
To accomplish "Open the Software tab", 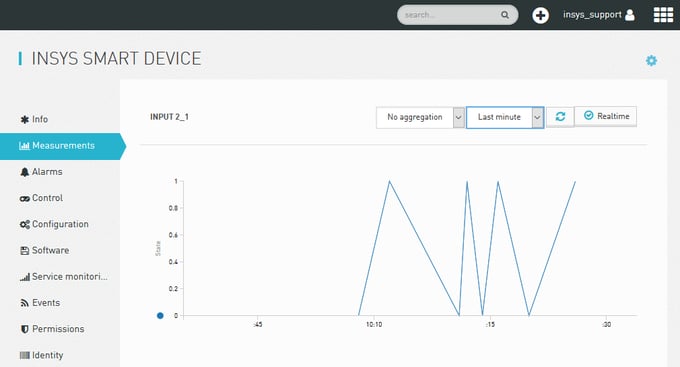I will click(x=60, y=250).
